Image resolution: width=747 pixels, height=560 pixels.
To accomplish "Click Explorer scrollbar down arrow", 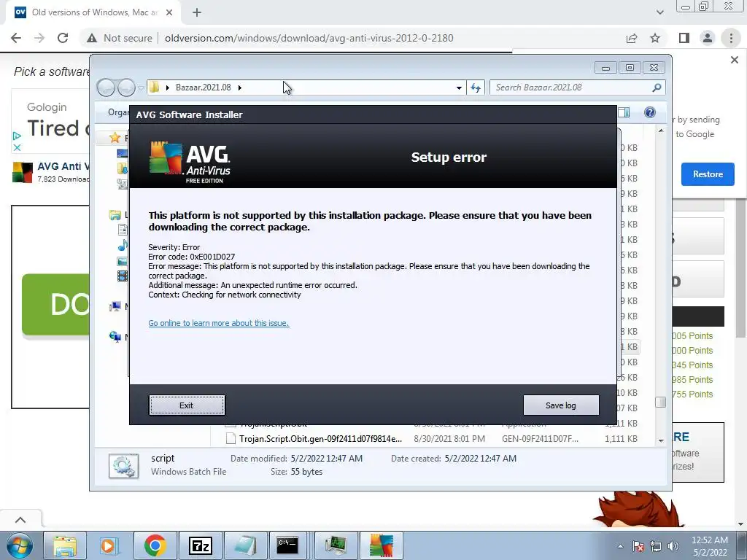I will [661, 440].
